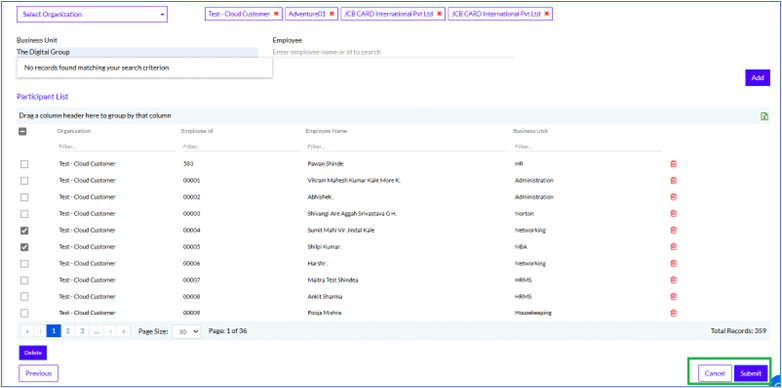The width and height of the screenshot is (782, 388).
Task: Click the Employee Name filter box
Action: (406, 147)
